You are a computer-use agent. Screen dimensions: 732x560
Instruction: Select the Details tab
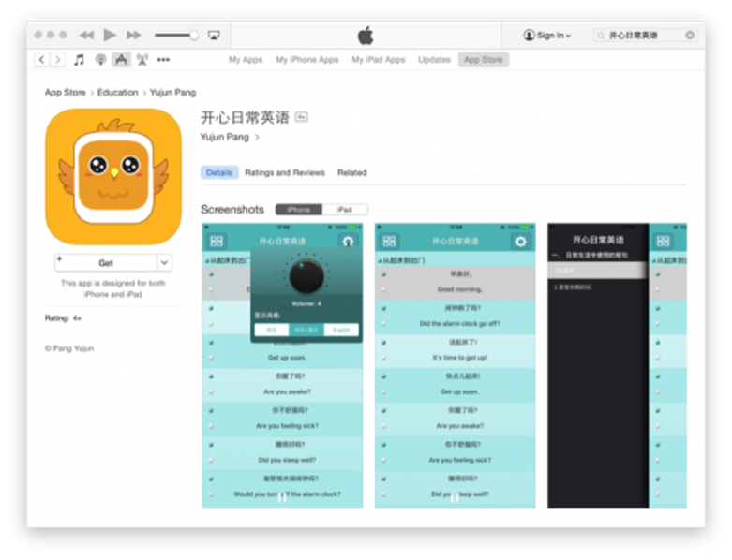(x=219, y=172)
